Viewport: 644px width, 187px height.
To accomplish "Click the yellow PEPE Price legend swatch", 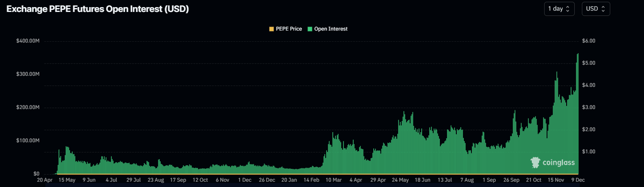I will [272, 29].
